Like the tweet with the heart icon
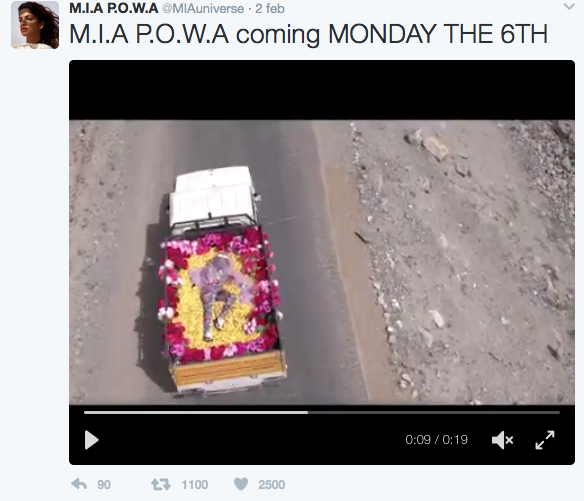This screenshot has width=584, height=501. [x=241, y=484]
